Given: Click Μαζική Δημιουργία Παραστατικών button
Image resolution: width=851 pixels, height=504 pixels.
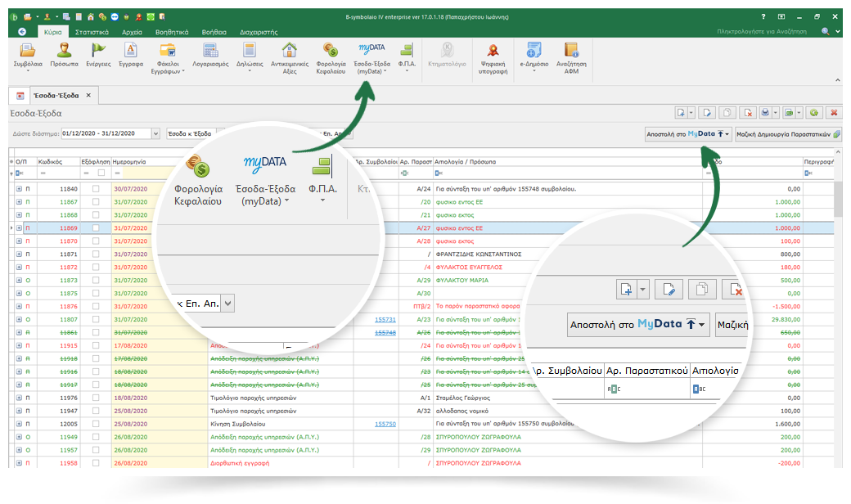Looking at the screenshot, I should [x=788, y=134].
